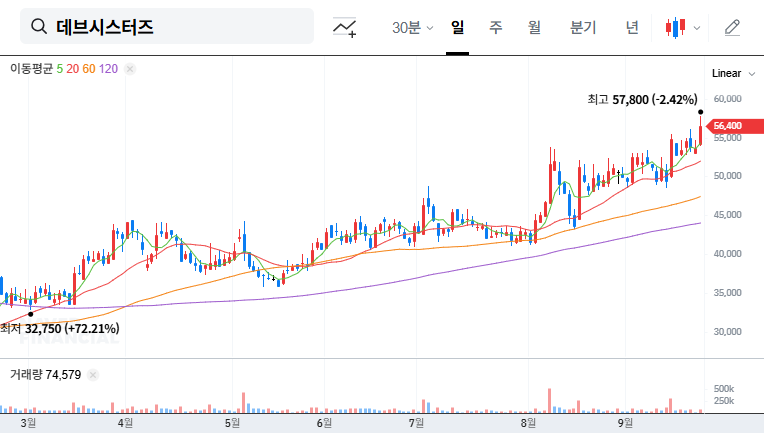Open the add indicator chart icon
The width and height of the screenshot is (764, 433).
[344, 27]
